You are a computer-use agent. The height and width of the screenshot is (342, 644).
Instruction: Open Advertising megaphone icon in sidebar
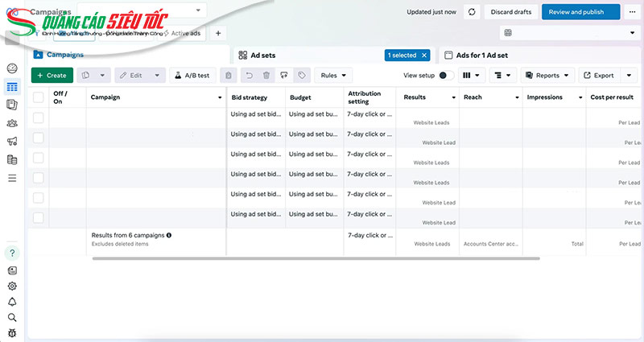[12, 142]
